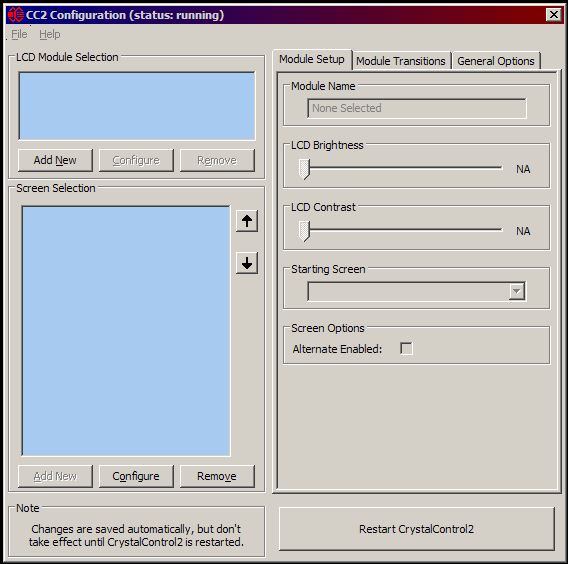The image size is (568, 564).
Task: Close the CC2 Configuration window
Action: point(554,15)
